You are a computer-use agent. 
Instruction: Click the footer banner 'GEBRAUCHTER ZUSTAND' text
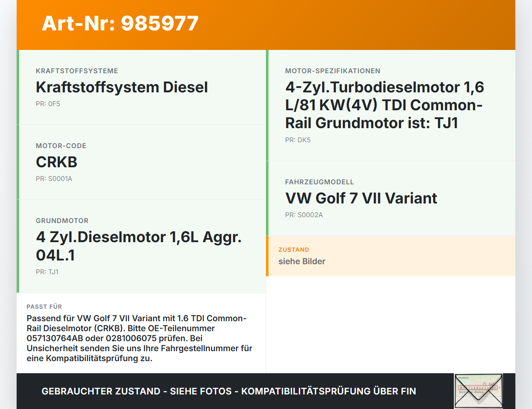point(229,392)
